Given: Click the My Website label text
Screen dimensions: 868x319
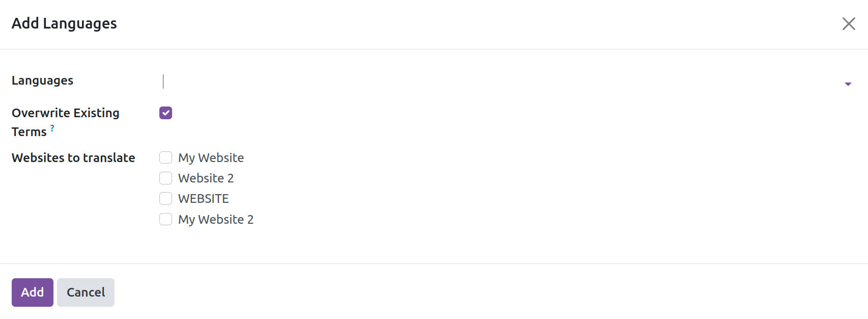Looking at the screenshot, I should pos(211,158).
